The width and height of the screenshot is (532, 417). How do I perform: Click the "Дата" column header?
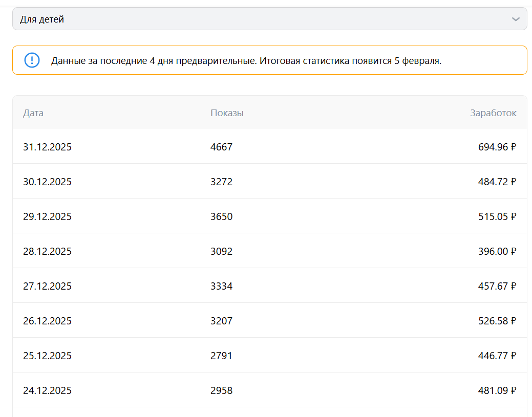click(x=33, y=113)
